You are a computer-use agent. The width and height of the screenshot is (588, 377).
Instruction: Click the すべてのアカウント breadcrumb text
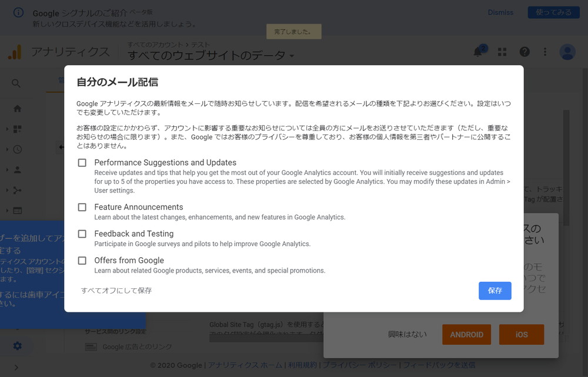(155, 45)
